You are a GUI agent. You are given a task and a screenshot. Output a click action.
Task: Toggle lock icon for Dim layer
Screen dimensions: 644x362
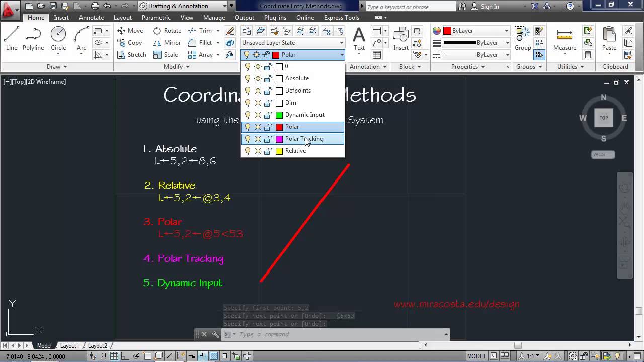(268, 103)
